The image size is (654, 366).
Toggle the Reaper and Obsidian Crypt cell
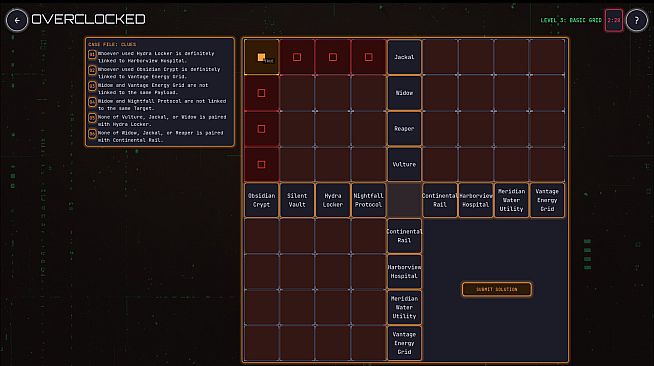[x=262, y=129]
